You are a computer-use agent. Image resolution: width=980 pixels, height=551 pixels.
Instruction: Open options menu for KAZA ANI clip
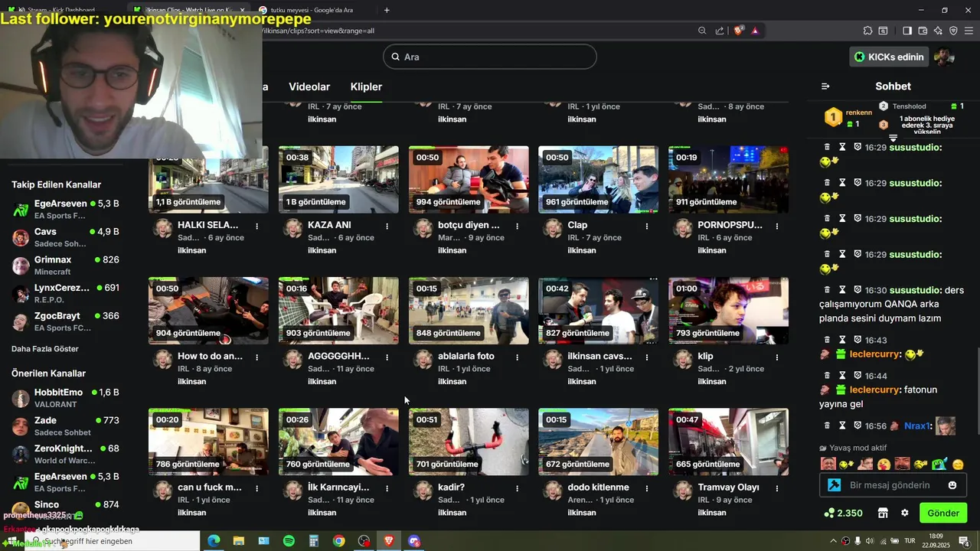pos(387,226)
